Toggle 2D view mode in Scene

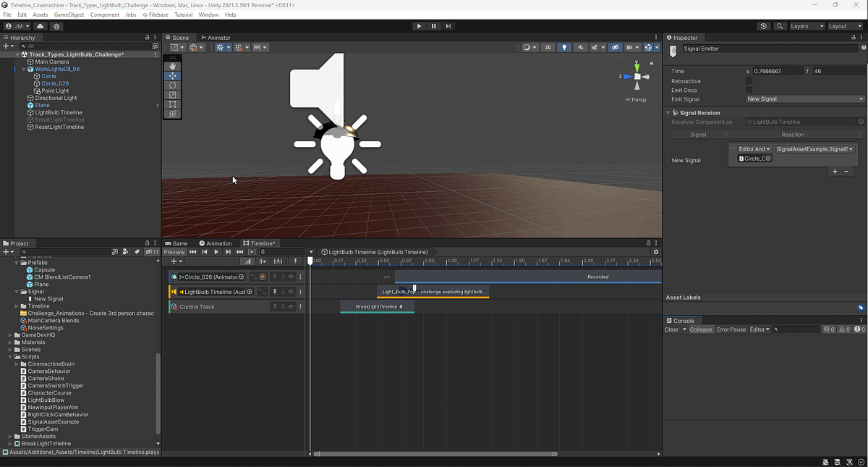coord(548,48)
